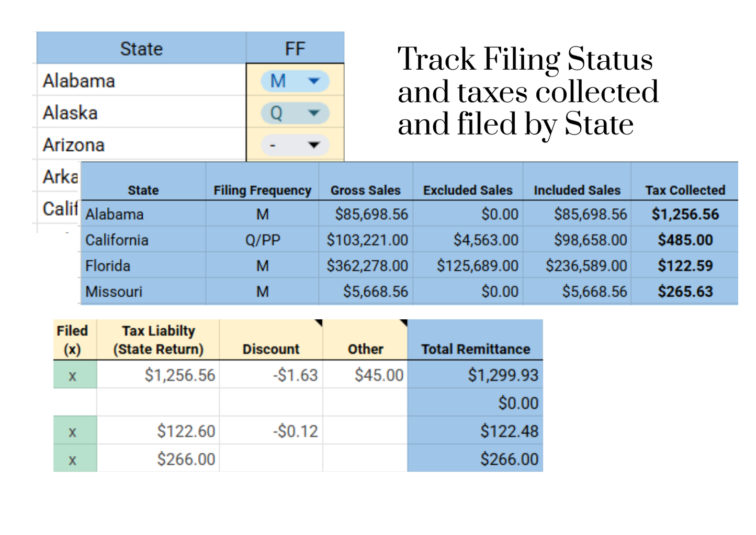Image resolution: width=756 pixels, height=535 pixels.
Task: Click the note indicator on Other header
Action: coord(404,322)
